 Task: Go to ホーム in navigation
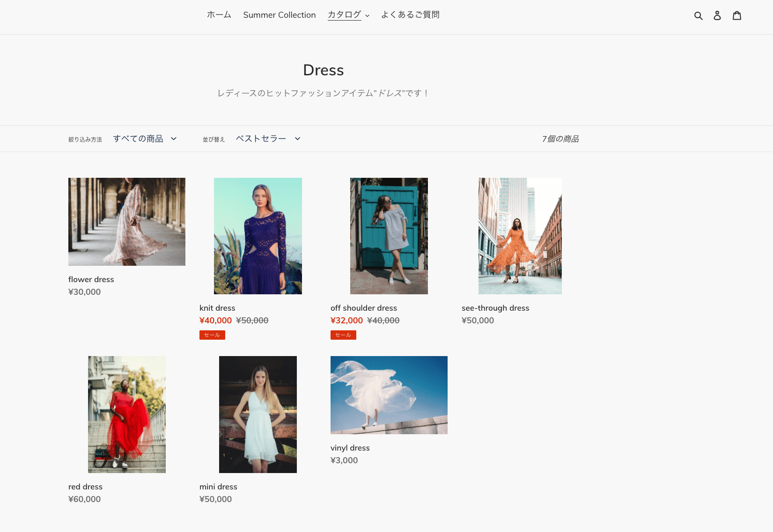coord(219,15)
